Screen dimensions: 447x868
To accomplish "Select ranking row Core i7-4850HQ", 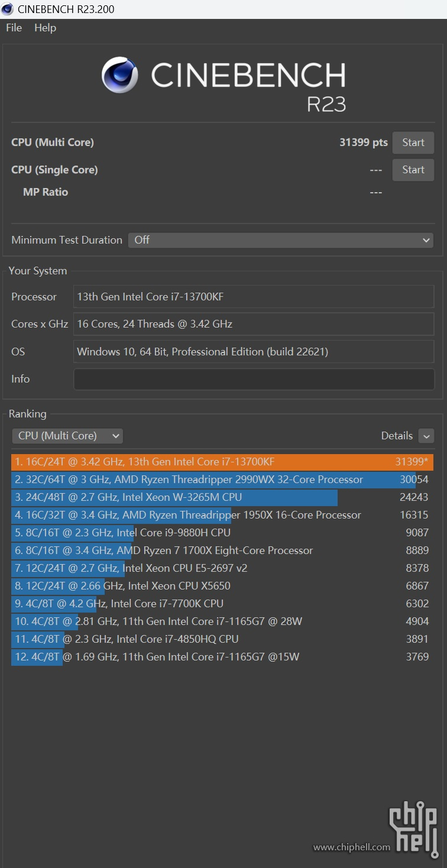I will coord(222,639).
